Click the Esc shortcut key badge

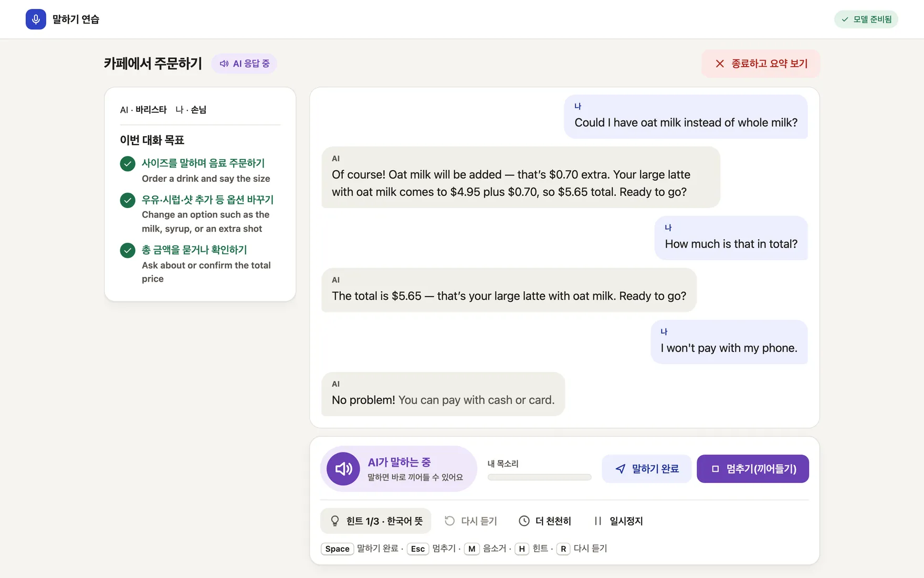[x=418, y=549]
